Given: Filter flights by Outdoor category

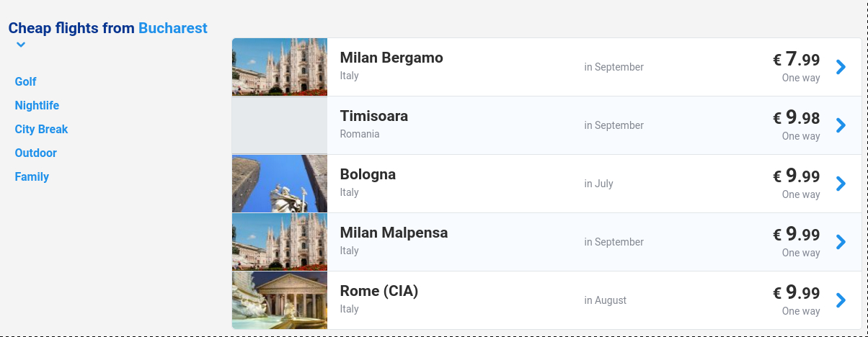Looking at the screenshot, I should (x=35, y=153).
